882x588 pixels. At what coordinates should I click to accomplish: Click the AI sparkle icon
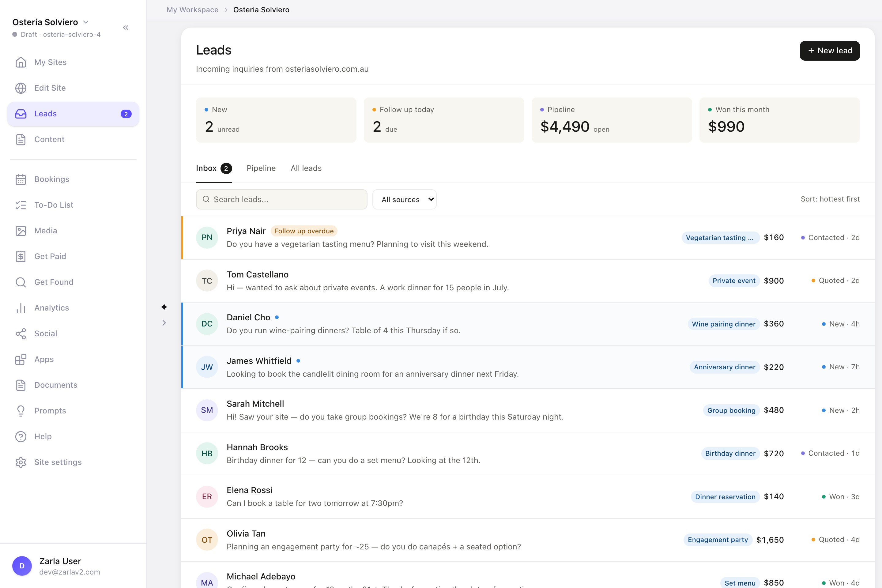pos(164,307)
